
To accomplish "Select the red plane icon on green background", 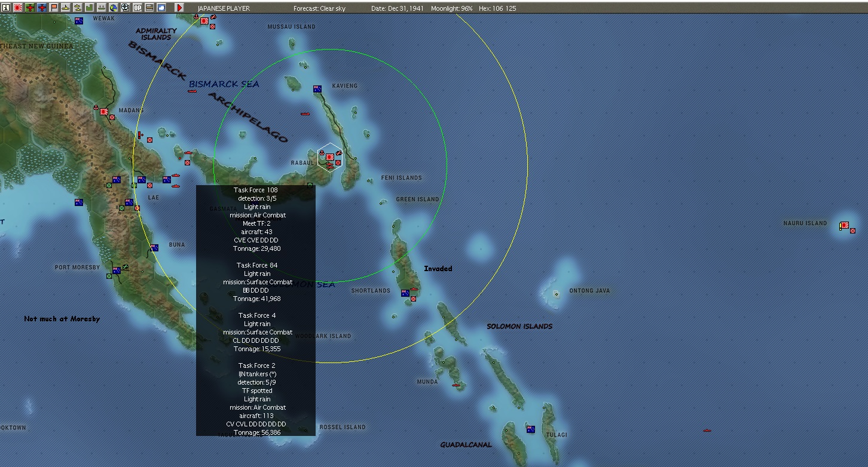I will [x=29, y=8].
